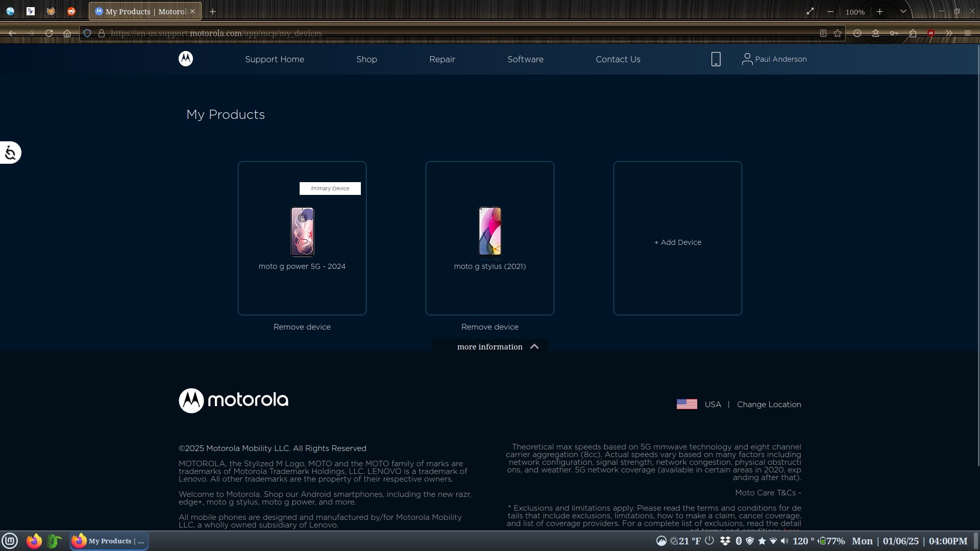This screenshot has width=980, height=551.
Task: Click Add Device card
Action: (x=677, y=242)
